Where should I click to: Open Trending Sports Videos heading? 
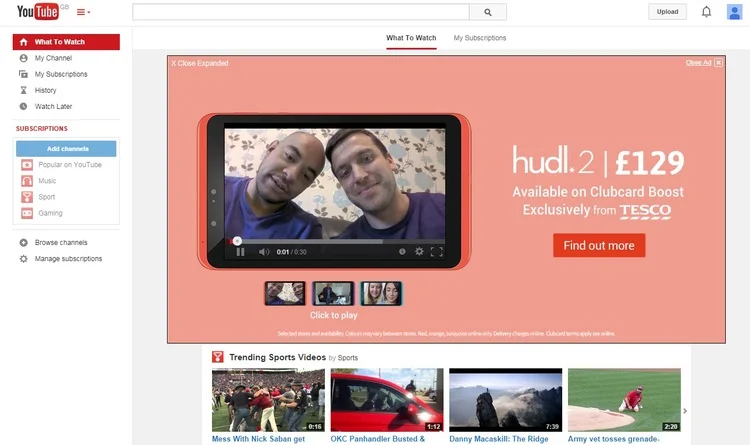point(277,357)
